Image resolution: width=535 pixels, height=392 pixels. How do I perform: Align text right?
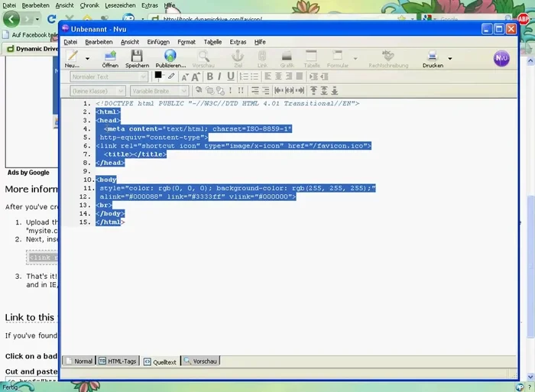tap(289, 76)
